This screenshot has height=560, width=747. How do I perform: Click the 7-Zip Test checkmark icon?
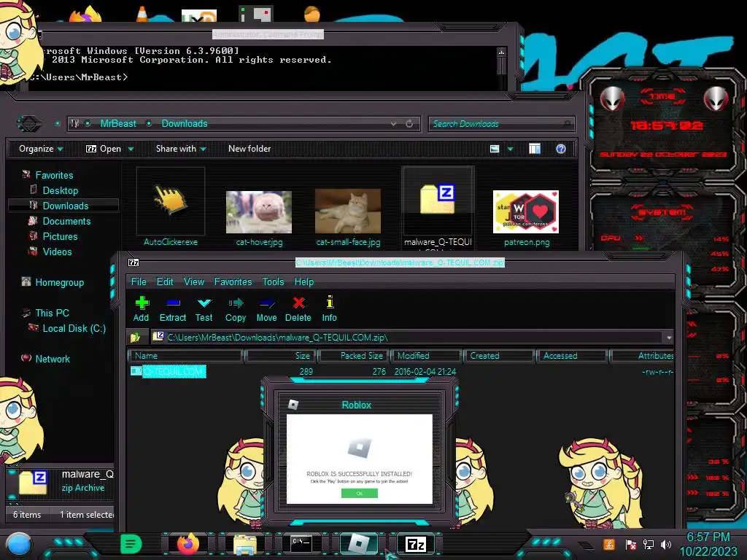tap(204, 303)
